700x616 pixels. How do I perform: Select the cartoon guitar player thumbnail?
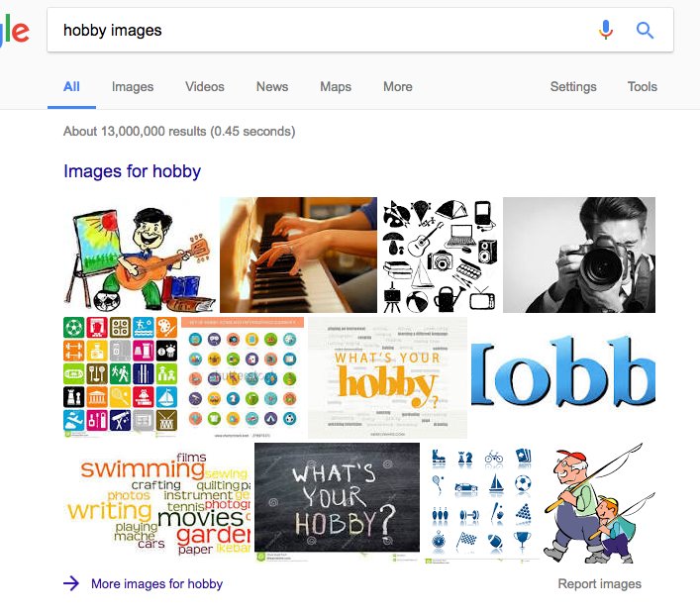(x=141, y=255)
